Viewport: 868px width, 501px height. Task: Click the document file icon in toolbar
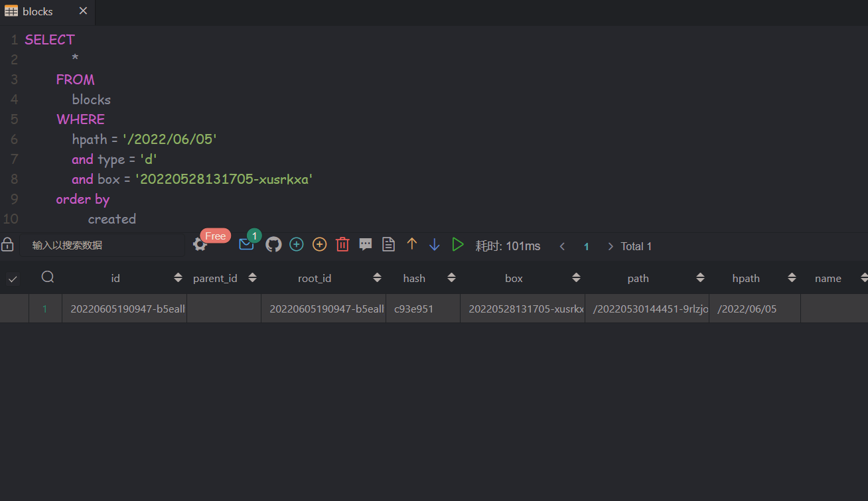(389, 245)
